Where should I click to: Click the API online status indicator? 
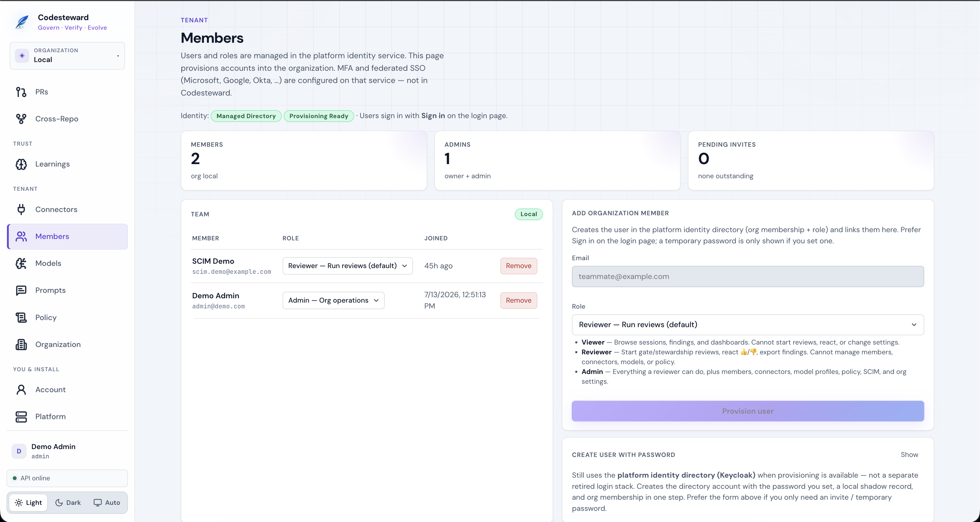pos(67,478)
